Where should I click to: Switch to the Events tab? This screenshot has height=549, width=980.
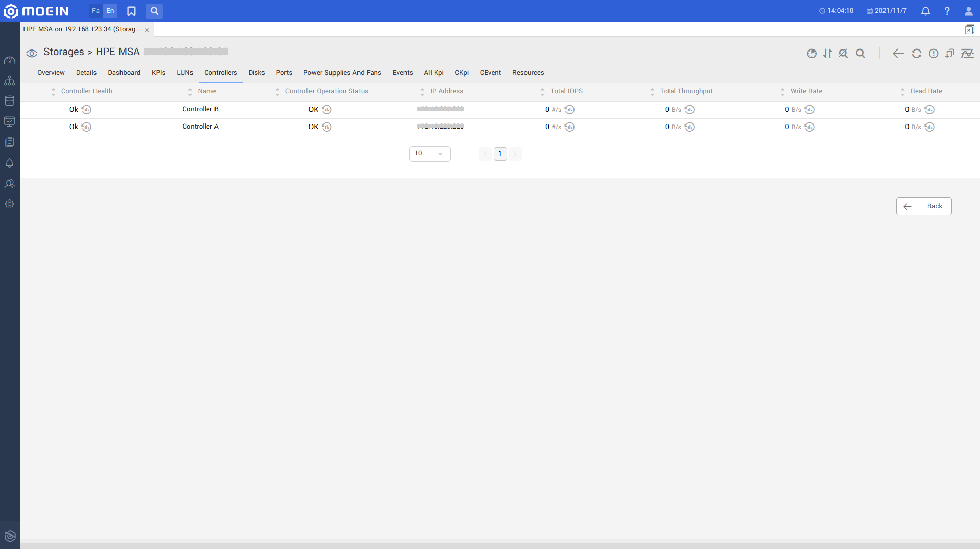tap(403, 73)
